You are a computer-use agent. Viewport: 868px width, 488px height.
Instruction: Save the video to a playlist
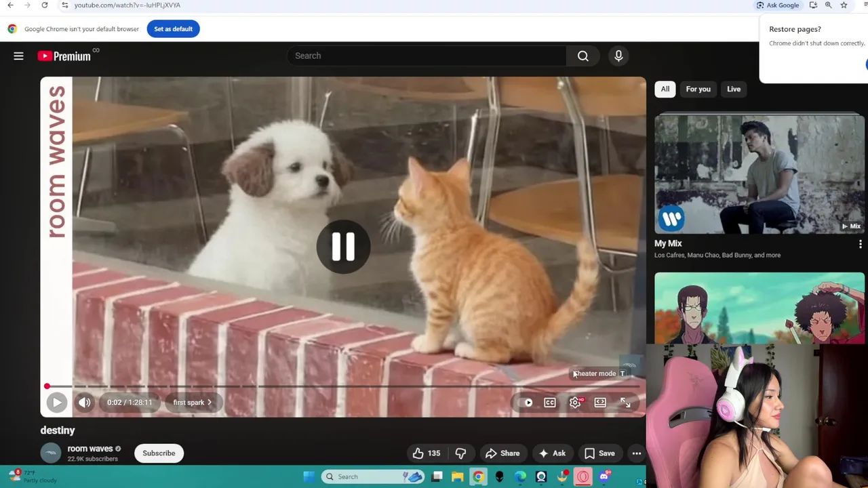coord(599,453)
